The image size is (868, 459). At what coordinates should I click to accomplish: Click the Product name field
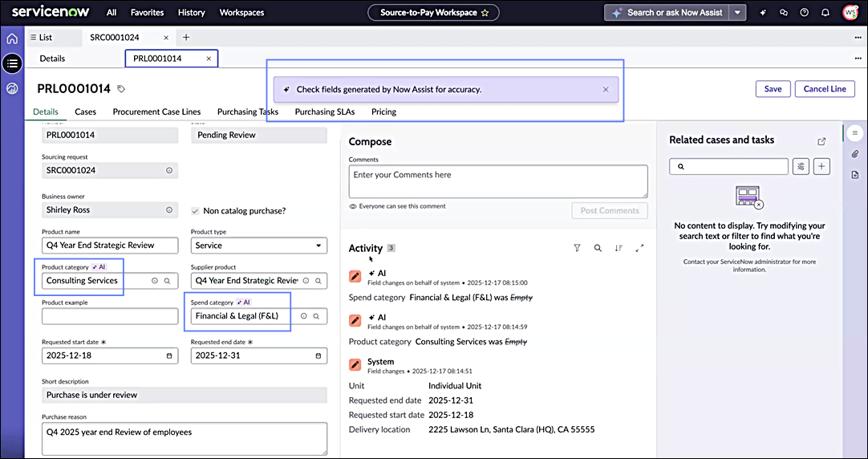[110, 246]
